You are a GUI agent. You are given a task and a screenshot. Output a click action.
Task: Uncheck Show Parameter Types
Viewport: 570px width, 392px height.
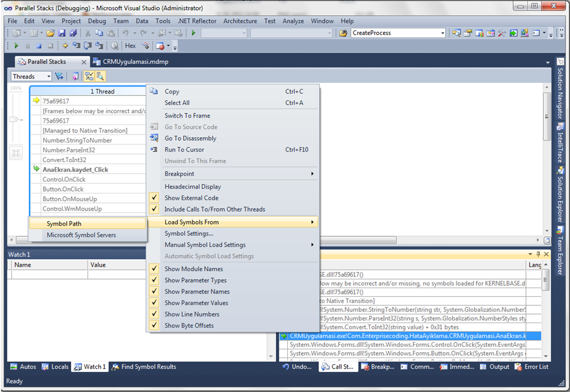(155, 280)
